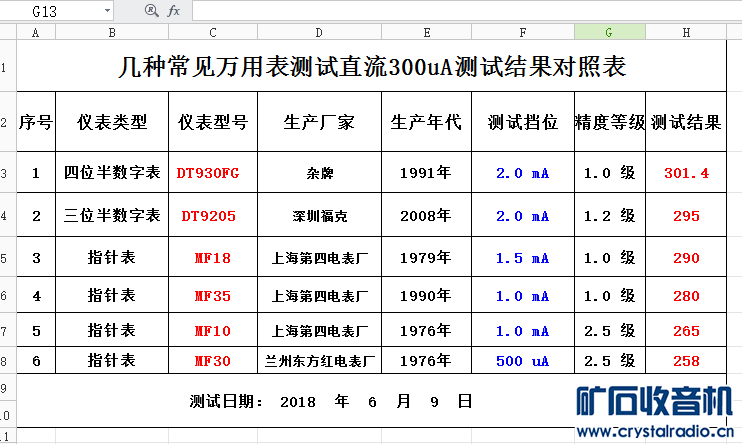
Task: Click inside the formula bar input
Action: pyautogui.click(x=467, y=11)
